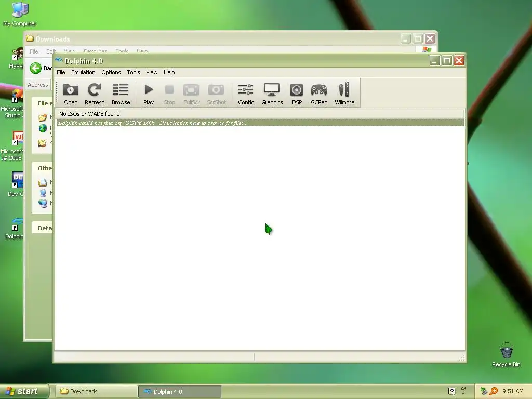This screenshot has width=532, height=399.
Task: Toggle FullScr in the Dolphin toolbar
Action: tap(191, 94)
